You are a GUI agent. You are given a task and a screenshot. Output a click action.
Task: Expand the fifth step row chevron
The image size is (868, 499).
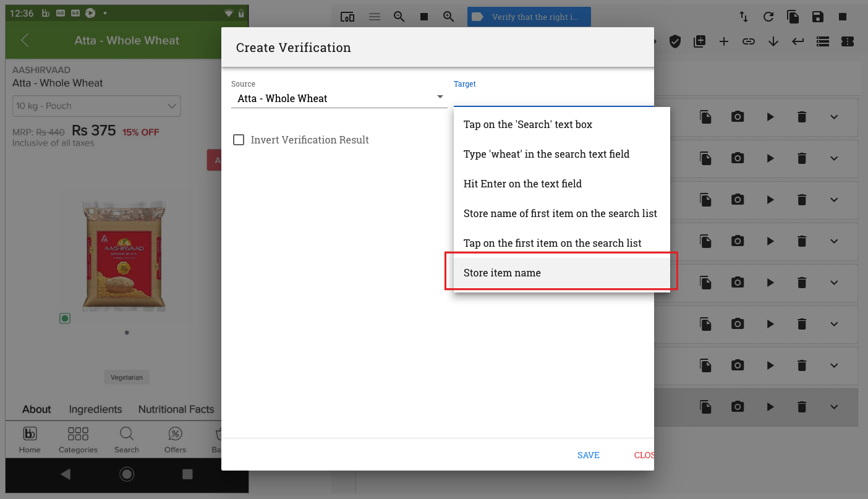pos(834,283)
